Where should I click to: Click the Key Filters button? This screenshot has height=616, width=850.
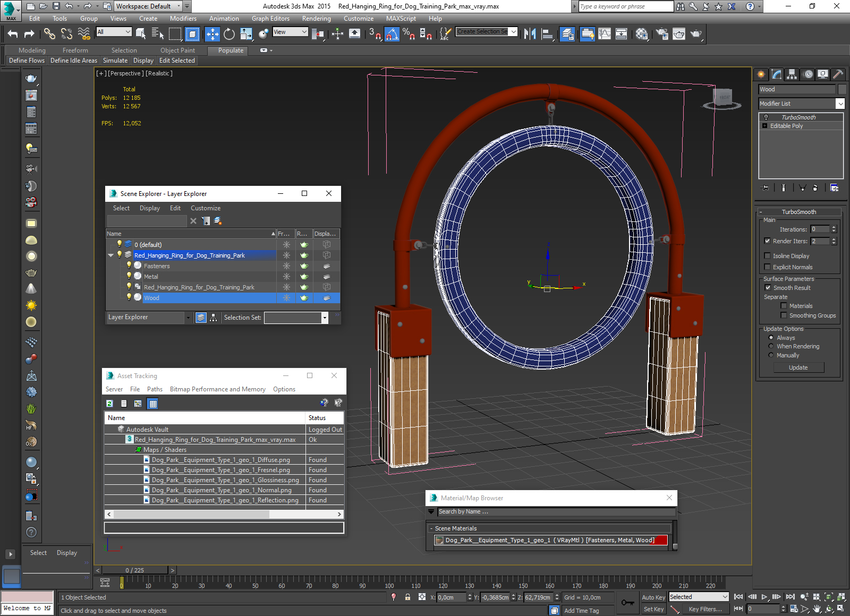(705, 609)
